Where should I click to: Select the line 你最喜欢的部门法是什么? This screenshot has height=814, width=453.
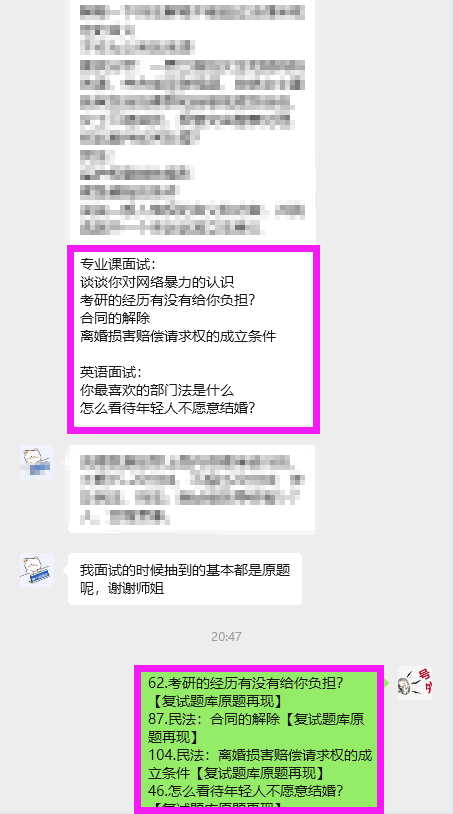(157, 390)
